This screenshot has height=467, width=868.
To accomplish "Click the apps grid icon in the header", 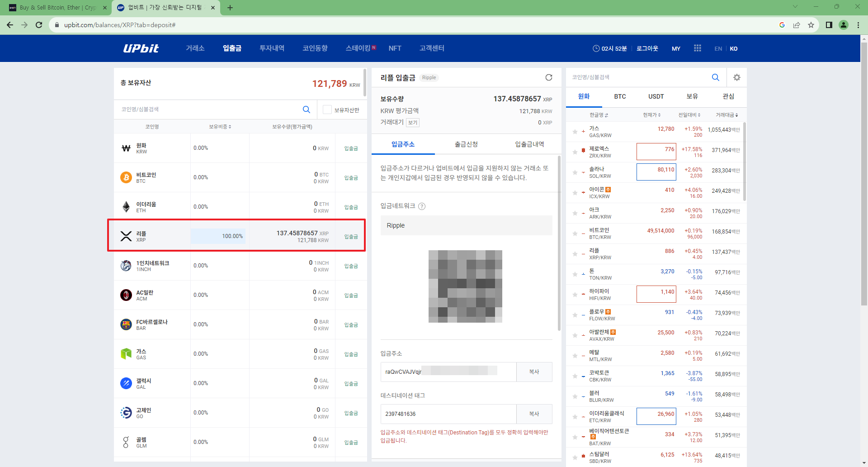I will tap(697, 48).
